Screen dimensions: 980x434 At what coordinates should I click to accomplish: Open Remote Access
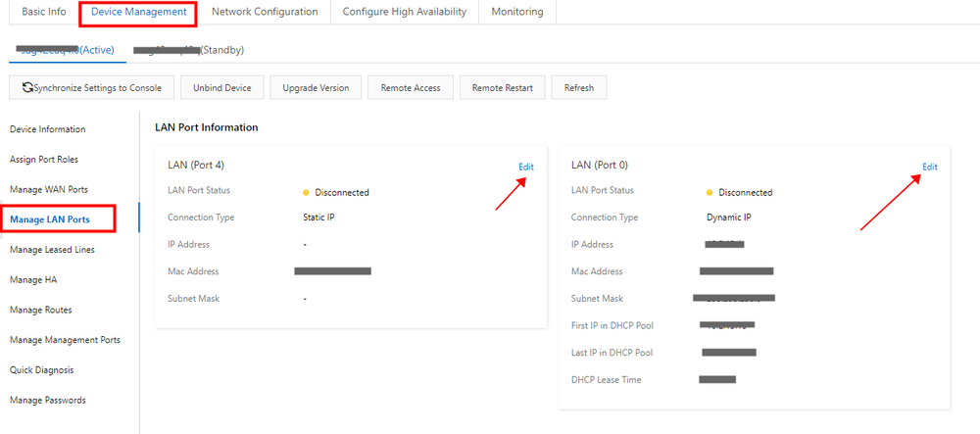pyautogui.click(x=411, y=88)
